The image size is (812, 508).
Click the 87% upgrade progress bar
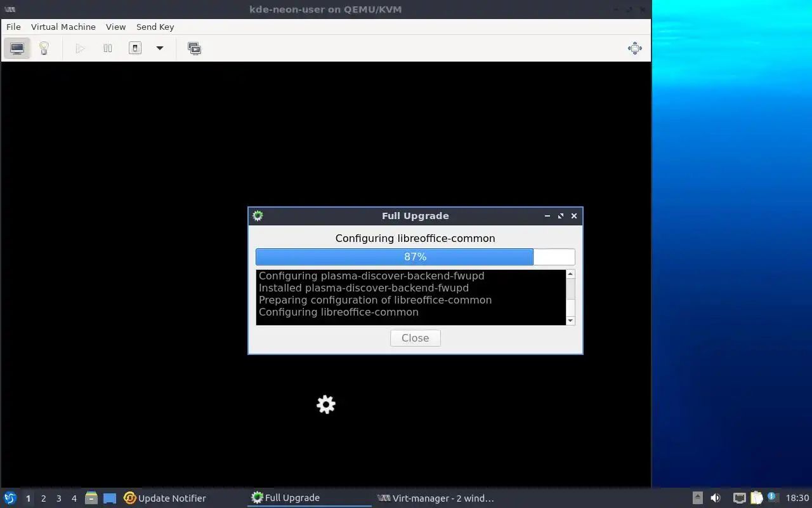coord(415,257)
